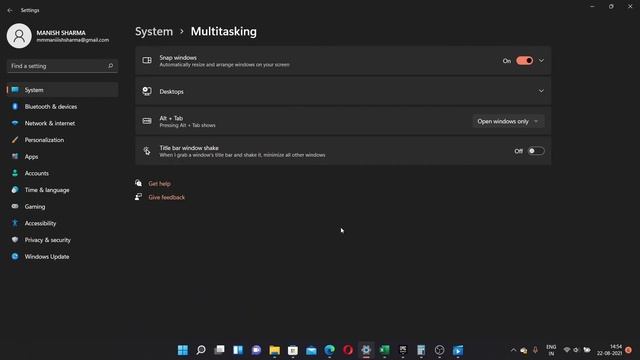Open Accessibility settings
Viewport: 640px width, 360px height.
click(62, 223)
